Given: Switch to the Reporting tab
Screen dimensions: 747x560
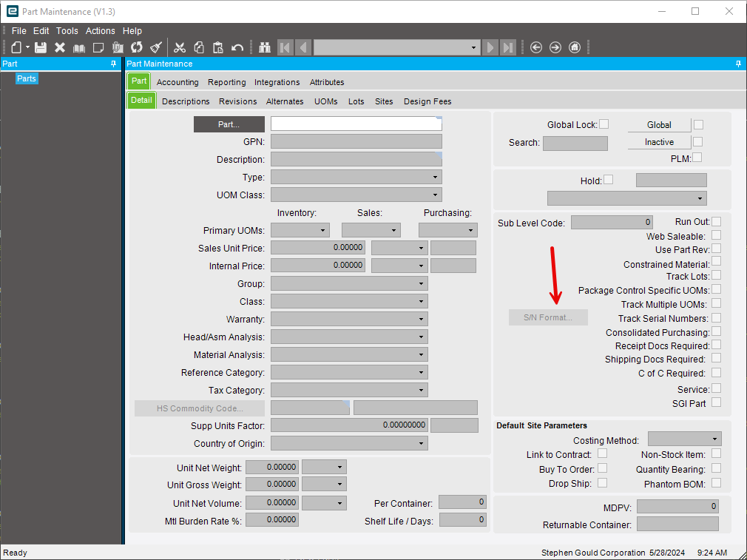Looking at the screenshot, I should coord(227,82).
